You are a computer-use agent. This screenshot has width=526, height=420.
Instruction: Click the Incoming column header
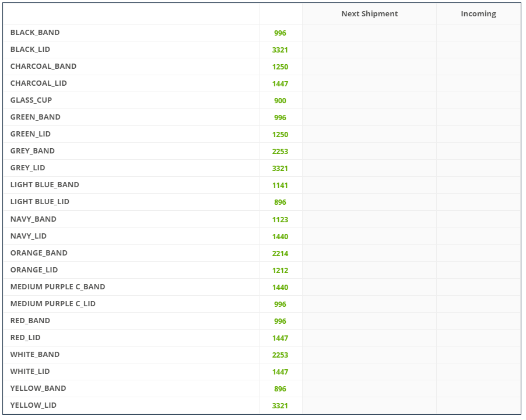click(478, 14)
